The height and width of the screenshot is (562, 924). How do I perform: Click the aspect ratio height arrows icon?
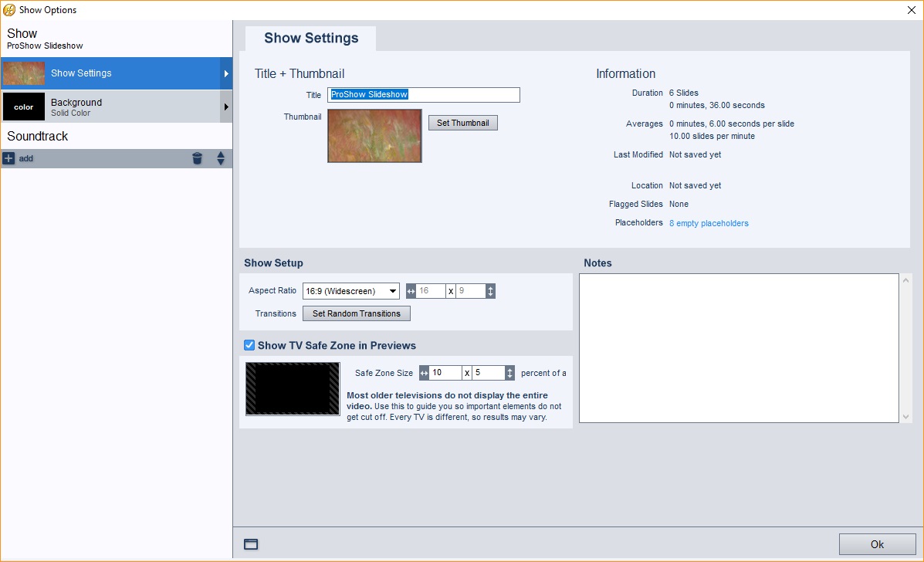click(490, 291)
